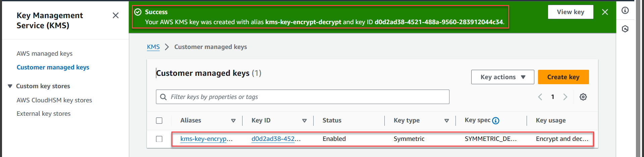This screenshot has height=157, width=644.
Task: Click page number 1 in pagination
Action: click(552, 97)
